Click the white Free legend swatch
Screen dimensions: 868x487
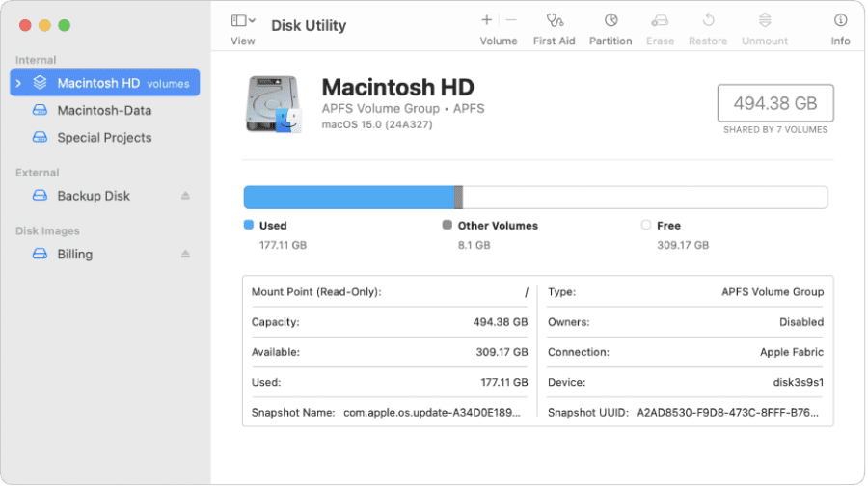(x=646, y=225)
